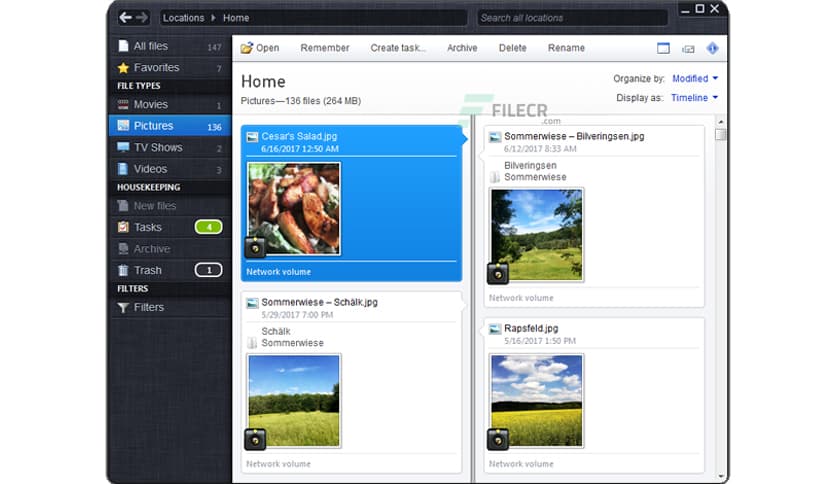Click the TV Shows monitor icon
Viewport: 836px width, 484px height.
tap(123, 147)
